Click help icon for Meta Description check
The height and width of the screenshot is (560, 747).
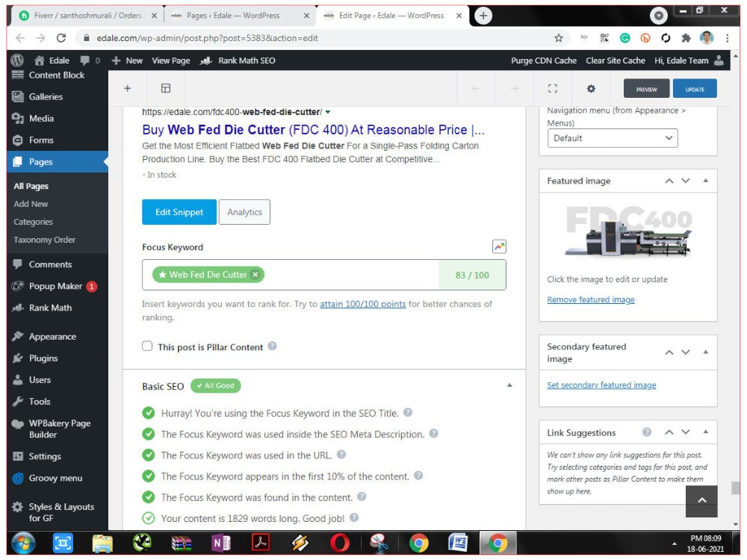(433, 433)
